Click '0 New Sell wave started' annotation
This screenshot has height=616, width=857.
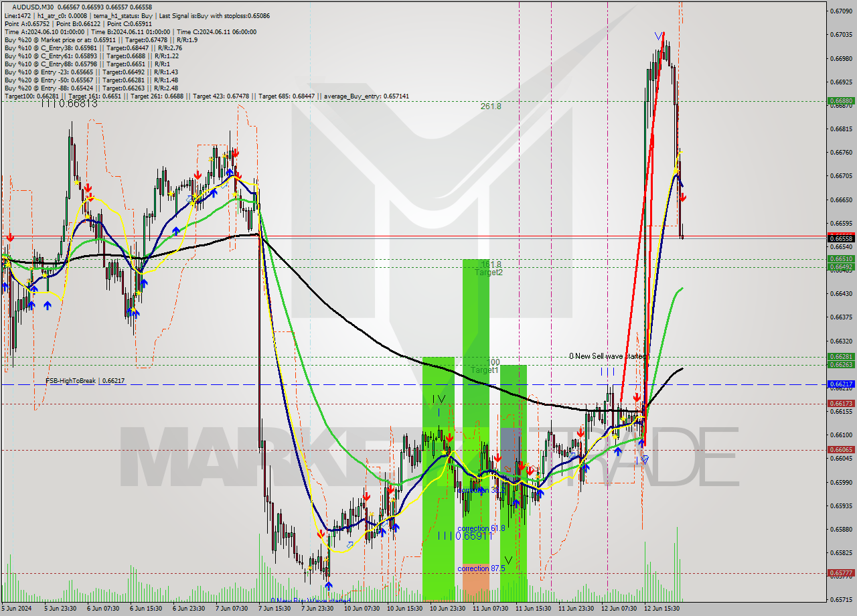pyautogui.click(x=607, y=356)
